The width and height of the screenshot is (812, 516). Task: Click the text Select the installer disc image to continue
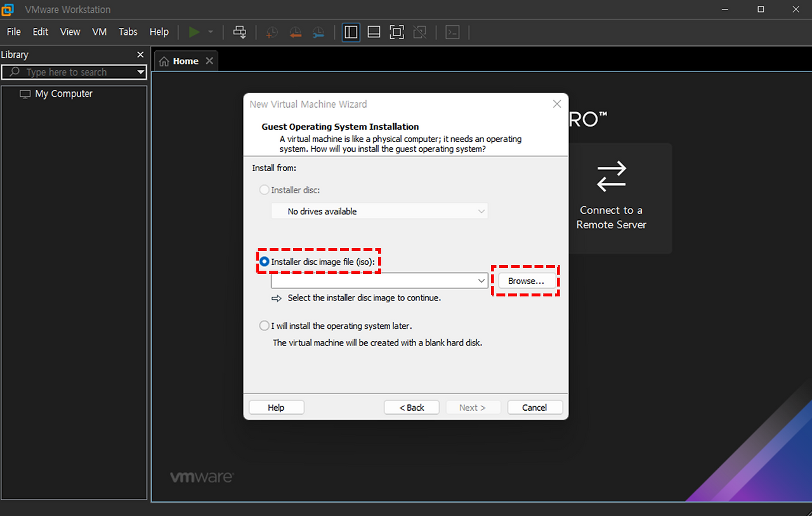364,297
